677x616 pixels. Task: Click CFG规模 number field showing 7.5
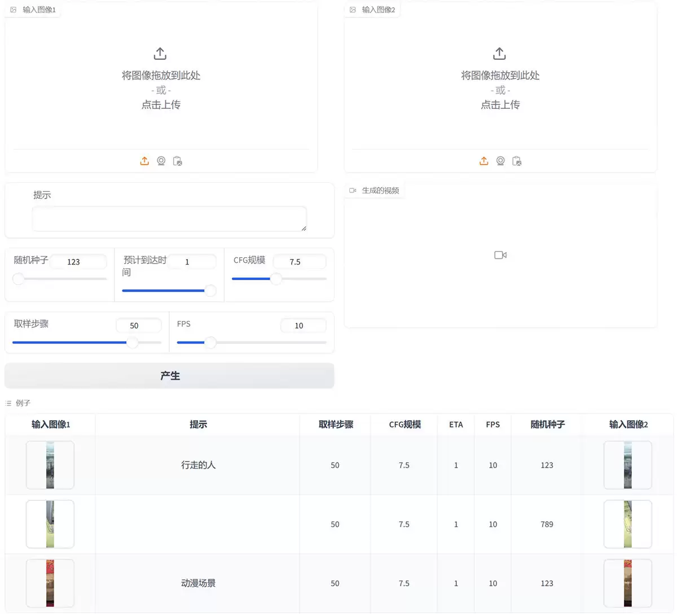click(300, 262)
